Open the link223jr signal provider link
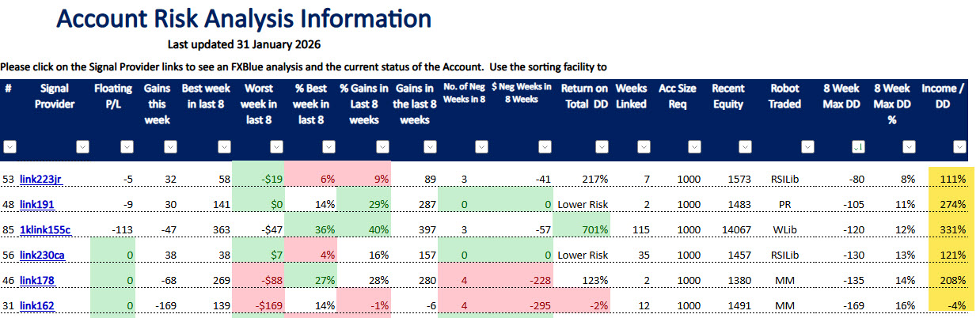 [40, 180]
